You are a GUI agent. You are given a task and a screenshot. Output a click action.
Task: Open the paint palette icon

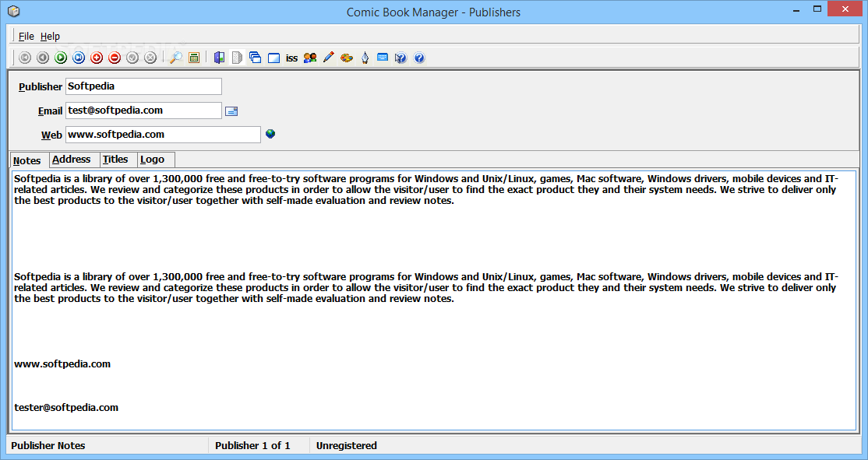pos(347,58)
